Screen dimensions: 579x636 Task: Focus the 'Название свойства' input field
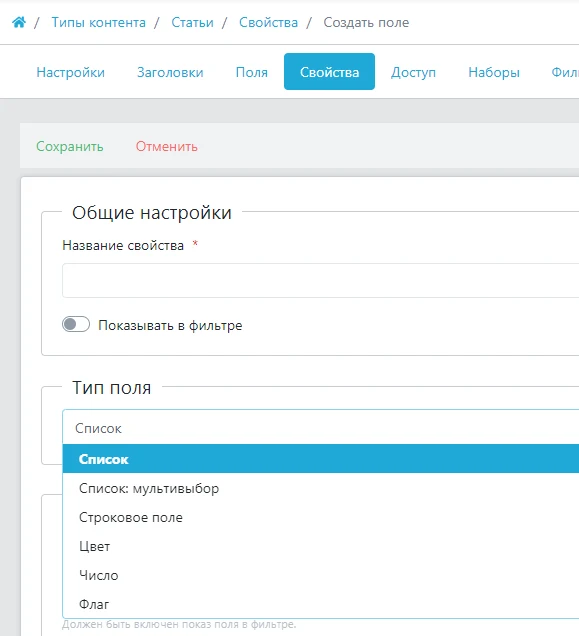click(321, 280)
